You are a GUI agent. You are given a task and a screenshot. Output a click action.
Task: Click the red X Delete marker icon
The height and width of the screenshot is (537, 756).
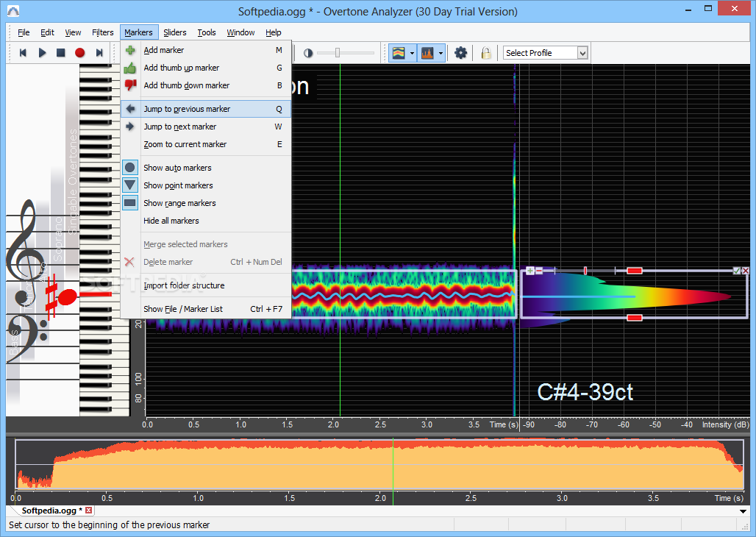[x=129, y=262]
